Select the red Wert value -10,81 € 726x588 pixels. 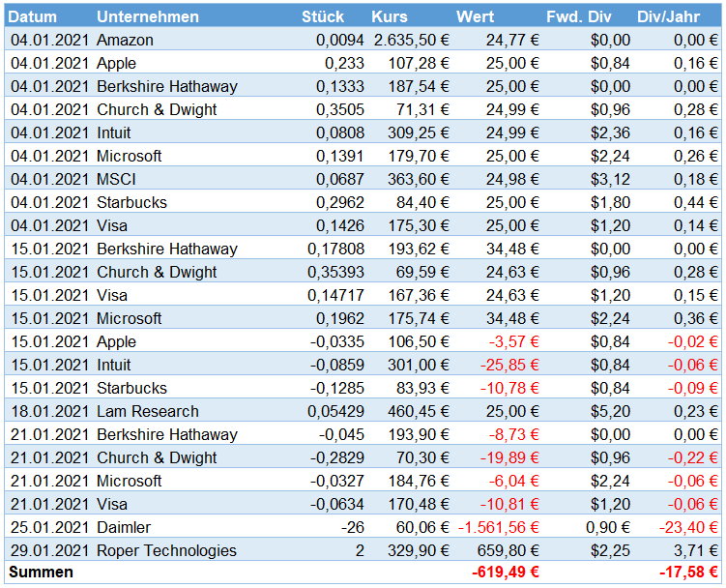pos(509,504)
